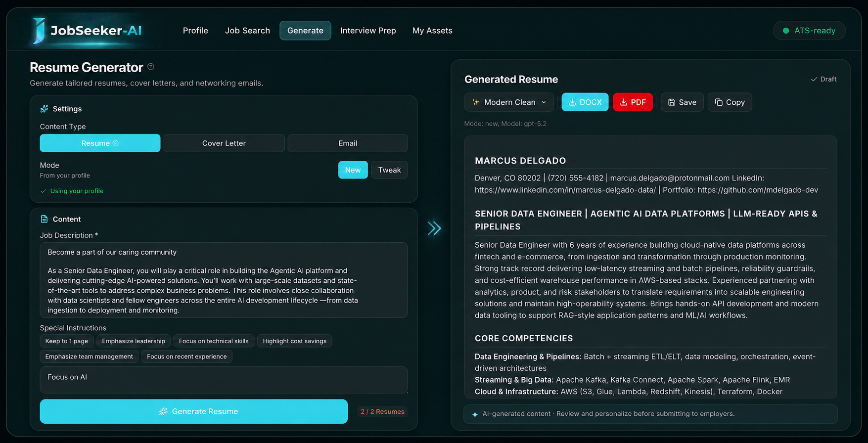
Task: Click the Generate Resume button
Action: tap(194, 411)
